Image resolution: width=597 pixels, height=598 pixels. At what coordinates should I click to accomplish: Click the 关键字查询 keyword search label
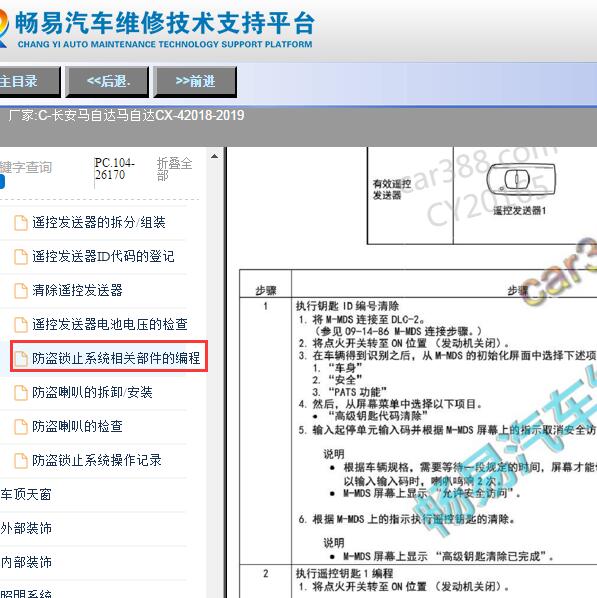(x=26, y=167)
